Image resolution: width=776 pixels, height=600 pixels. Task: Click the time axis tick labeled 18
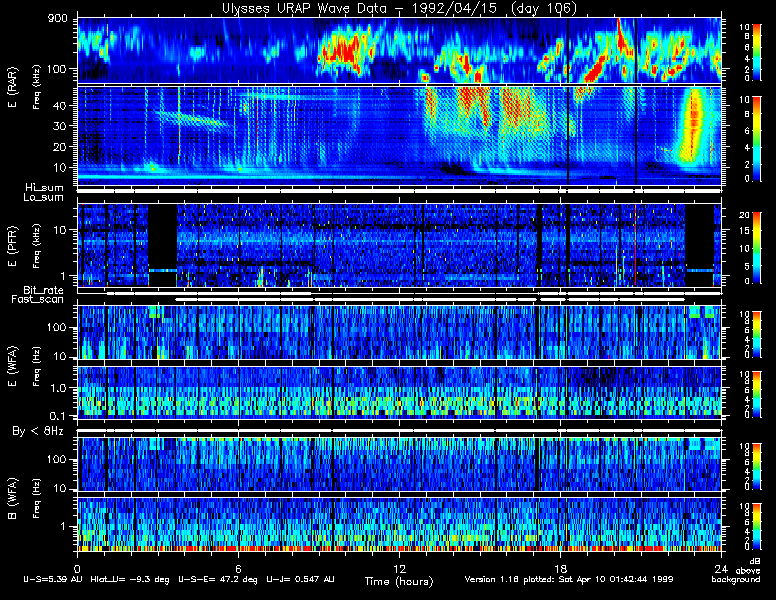pyautogui.click(x=560, y=568)
